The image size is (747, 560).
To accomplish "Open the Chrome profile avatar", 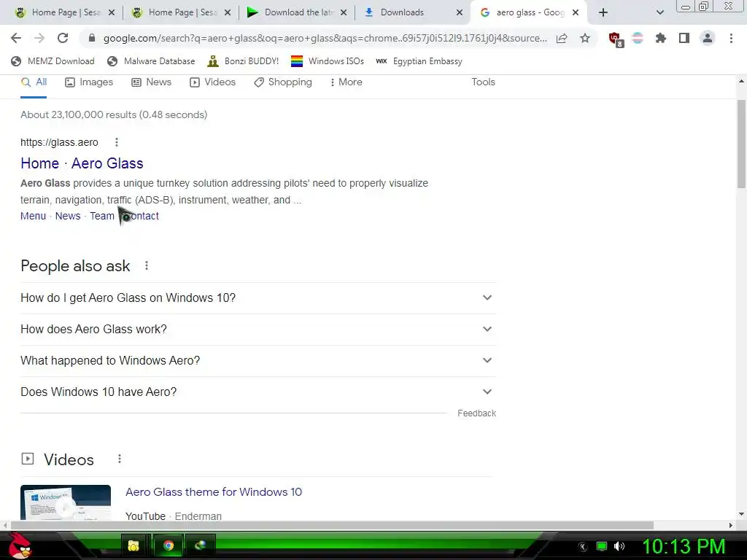I will pyautogui.click(x=708, y=38).
